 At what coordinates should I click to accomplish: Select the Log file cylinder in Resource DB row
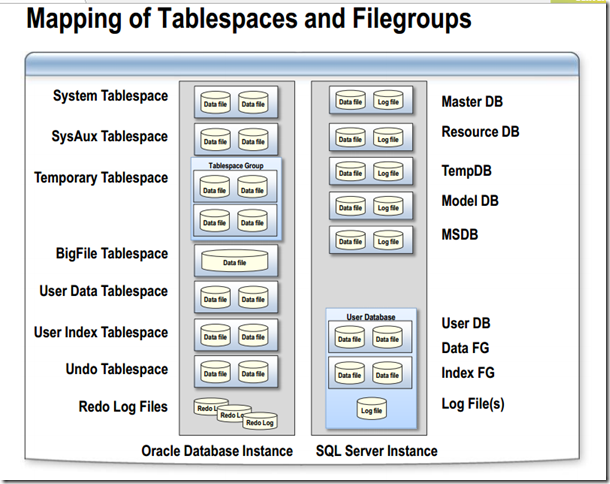point(388,138)
